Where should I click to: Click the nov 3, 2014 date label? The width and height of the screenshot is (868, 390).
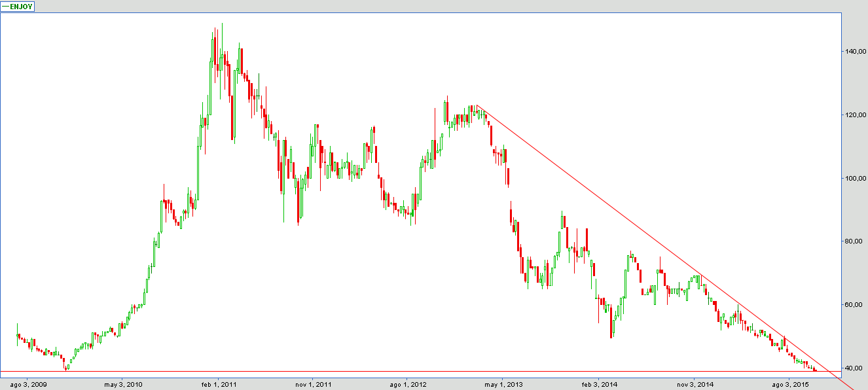tap(695, 384)
